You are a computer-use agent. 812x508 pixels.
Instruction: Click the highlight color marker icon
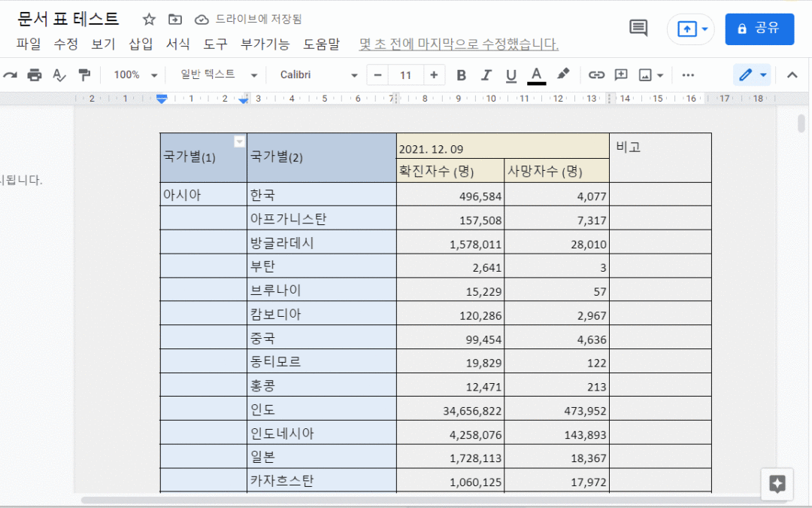[x=563, y=74]
